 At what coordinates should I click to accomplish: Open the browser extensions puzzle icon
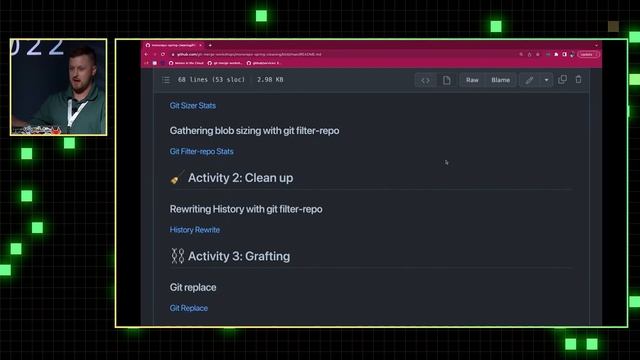[556, 54]
